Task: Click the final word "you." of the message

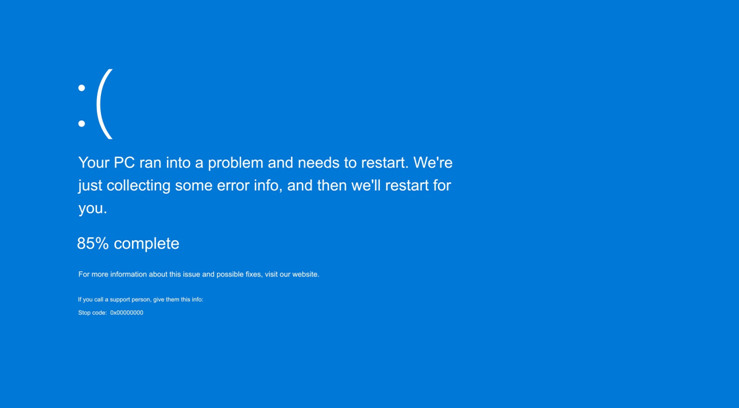Action: pyautogui.click(x=93, y=208)
